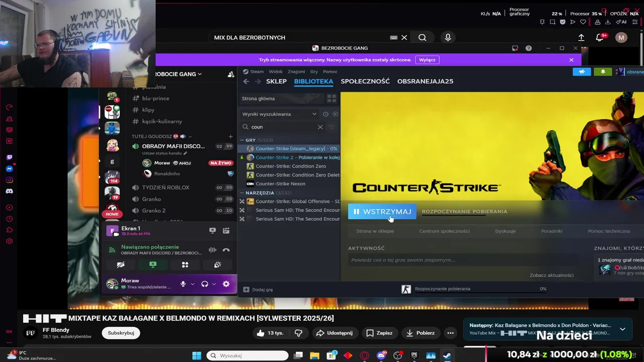This screenshot has height=362, width=644.
Task: Open browser snapshot capture icon
Action: (x=552, y=22)
